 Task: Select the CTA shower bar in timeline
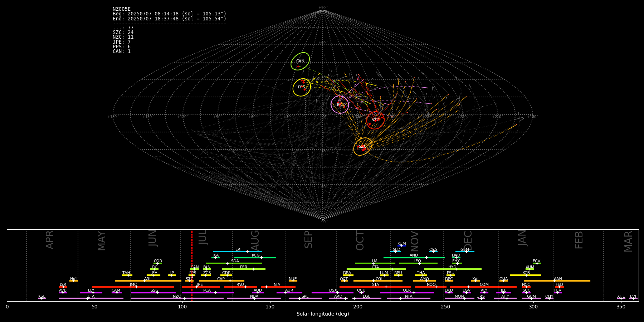click(376, 269)
